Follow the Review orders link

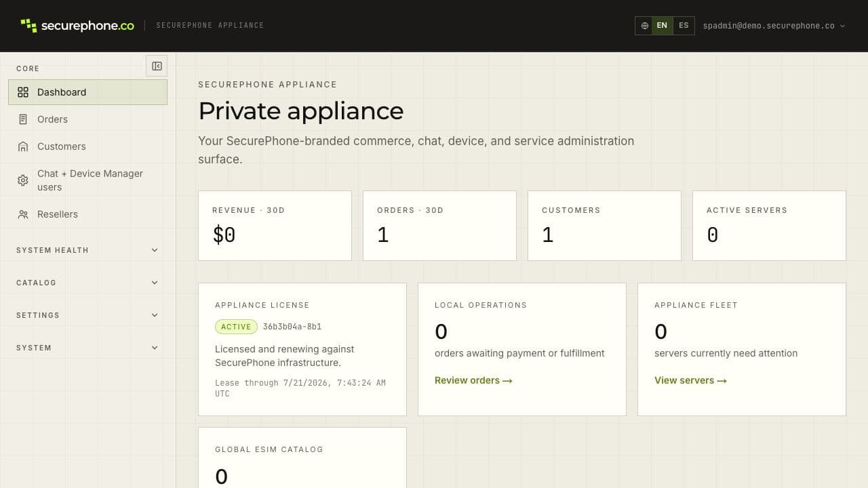tap(473, 380)
